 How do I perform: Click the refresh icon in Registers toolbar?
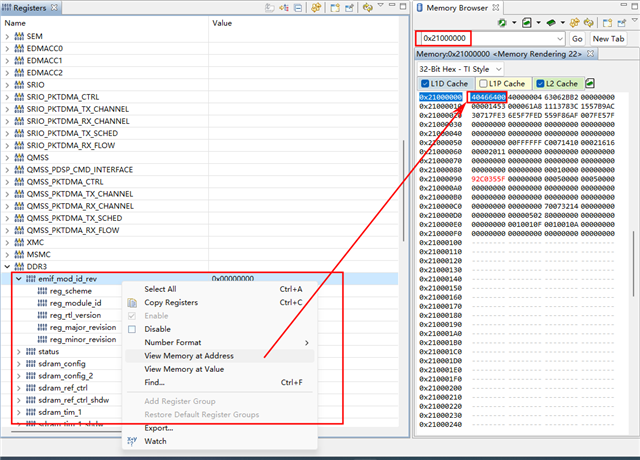click(x=316, y=8)
